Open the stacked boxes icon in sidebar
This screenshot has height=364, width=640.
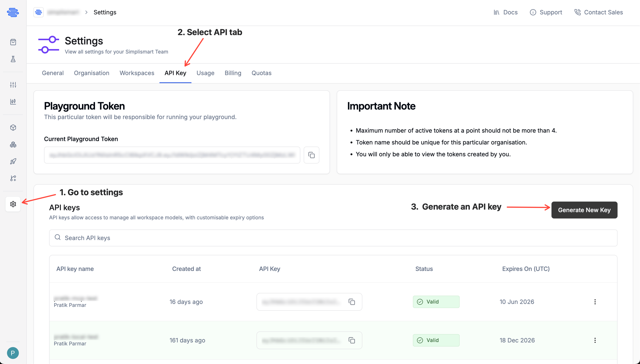(x=13, y=144)
